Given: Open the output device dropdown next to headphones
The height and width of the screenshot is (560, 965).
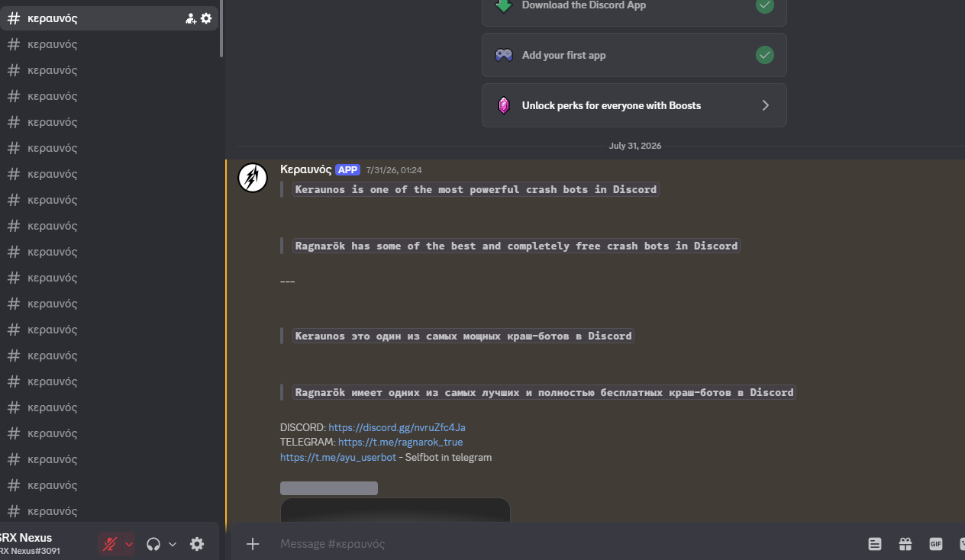Looking at the screenshot, I should (x=173, y=544).
